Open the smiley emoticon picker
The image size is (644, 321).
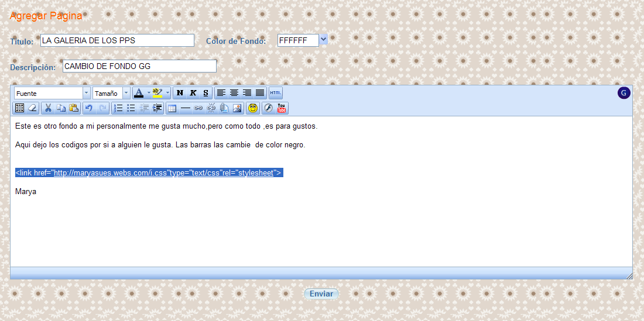pos(252,108)
